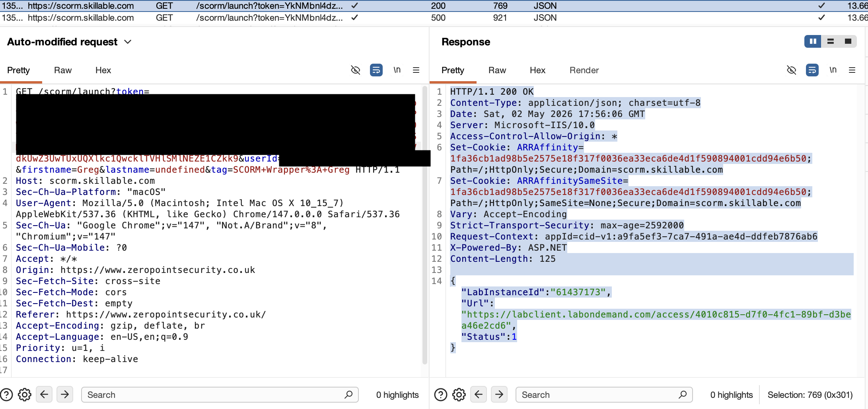
Task: Go to the next match in the response search
Action: [x=499, y=394]
